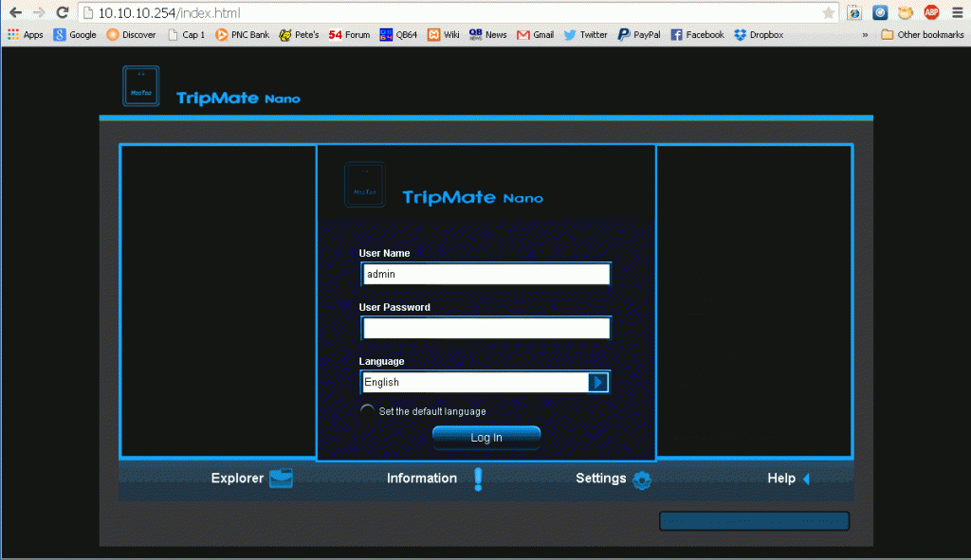Click the HooToo device logo in the page header
The width and height of the screenshot is (971, 560).
tap(141, 86)
